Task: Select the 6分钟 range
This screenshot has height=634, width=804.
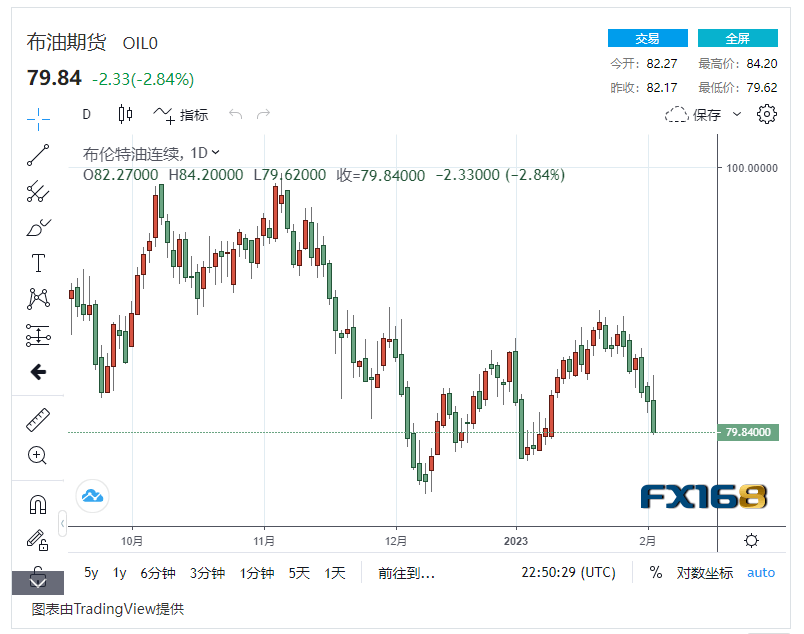Action: pos(158,572)
